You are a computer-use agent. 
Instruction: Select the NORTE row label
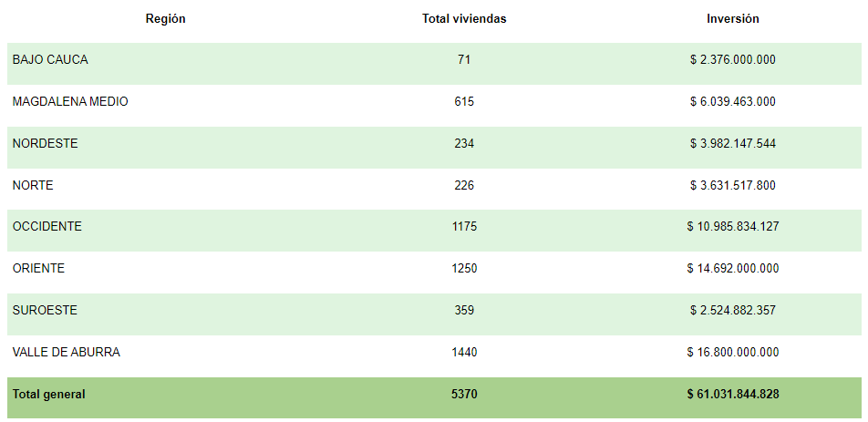[33, 185]
